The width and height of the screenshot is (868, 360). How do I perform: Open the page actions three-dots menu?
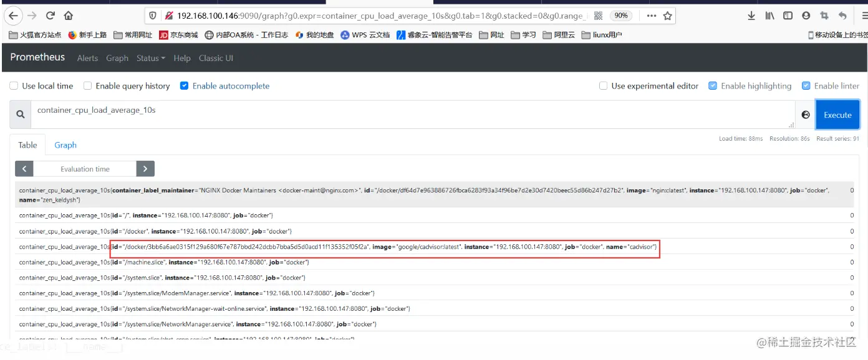coord(651,16)
